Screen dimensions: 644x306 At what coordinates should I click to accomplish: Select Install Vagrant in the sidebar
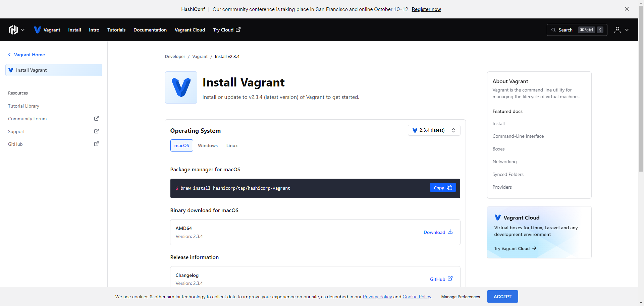pos(54,70)
